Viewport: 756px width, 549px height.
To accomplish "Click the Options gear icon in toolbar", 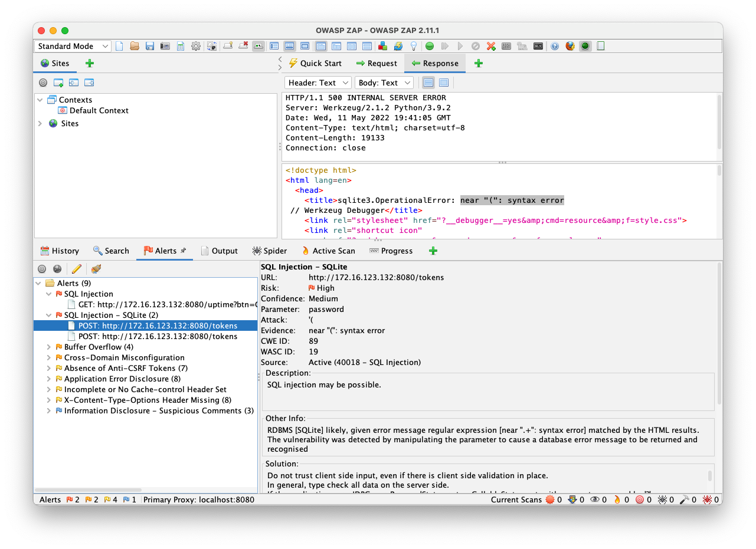I will pos(195,47).
